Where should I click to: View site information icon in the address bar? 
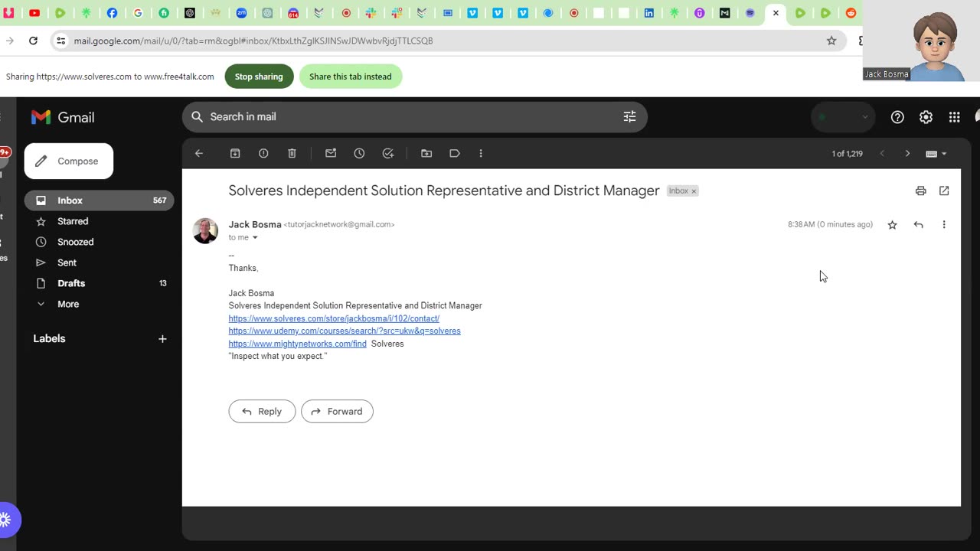[61, 41]
